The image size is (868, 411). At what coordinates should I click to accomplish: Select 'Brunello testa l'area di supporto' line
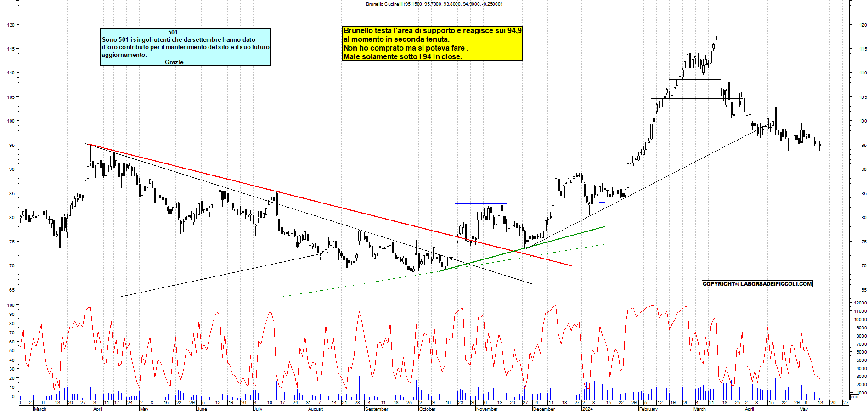[432, 30]
